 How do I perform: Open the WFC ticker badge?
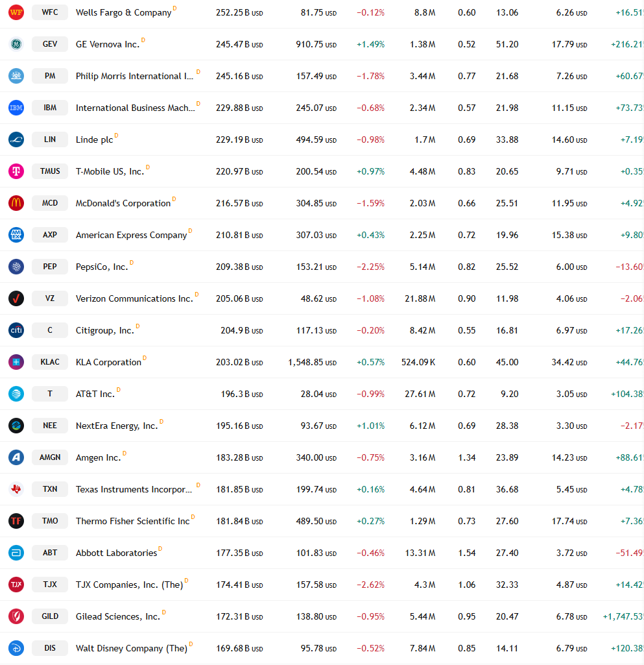pos(49,12)
